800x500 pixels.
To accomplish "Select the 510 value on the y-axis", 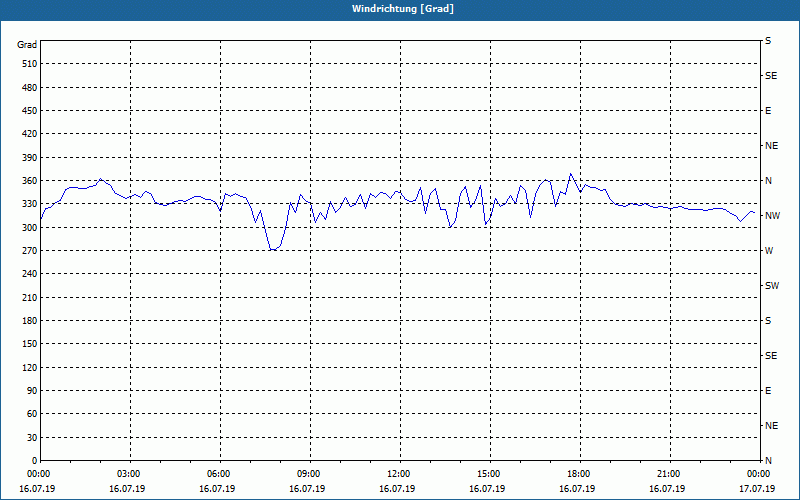I will click(x=30, y=64).
